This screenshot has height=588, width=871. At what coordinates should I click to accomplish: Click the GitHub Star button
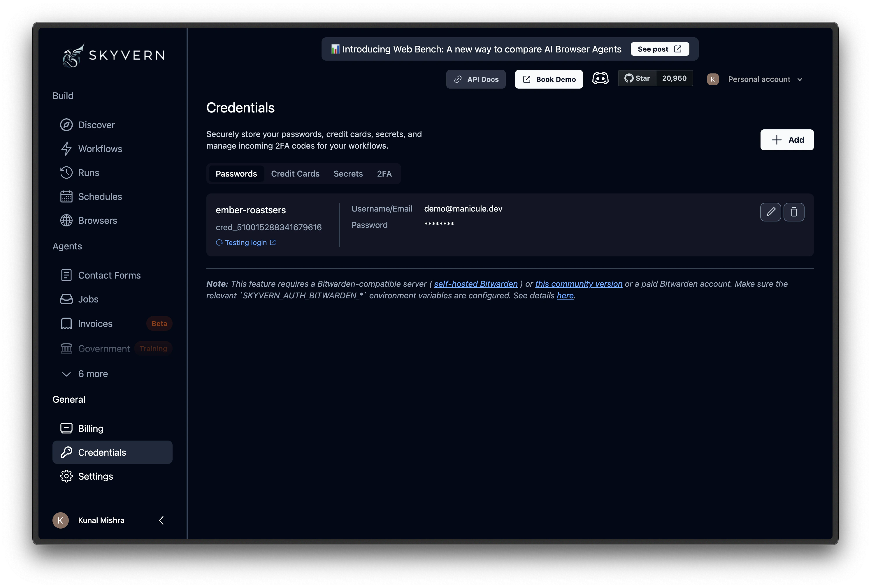coord(637,78)
